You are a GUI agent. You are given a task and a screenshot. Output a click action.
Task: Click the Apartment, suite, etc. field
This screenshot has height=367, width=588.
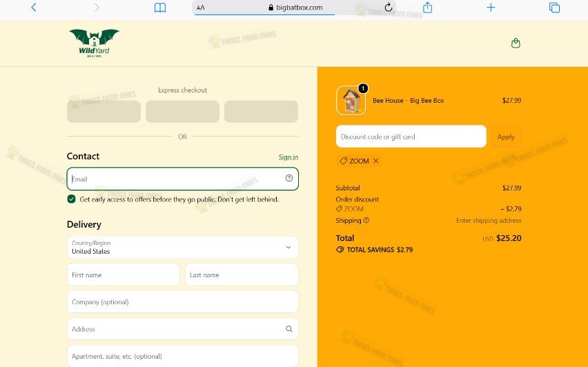(x=183, y=356)
